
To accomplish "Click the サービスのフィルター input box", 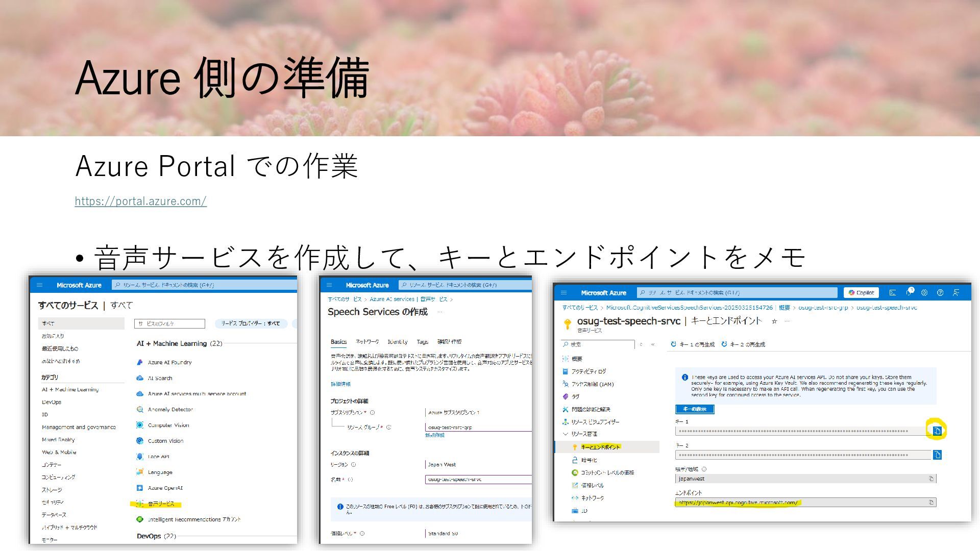I will pos(169,323).
